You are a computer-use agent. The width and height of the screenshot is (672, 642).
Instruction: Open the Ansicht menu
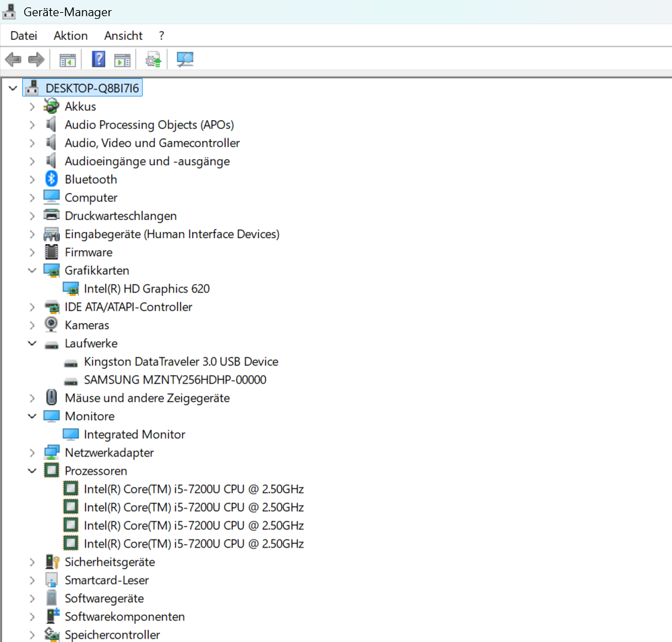pyautogui.click(x=123, y=36)
